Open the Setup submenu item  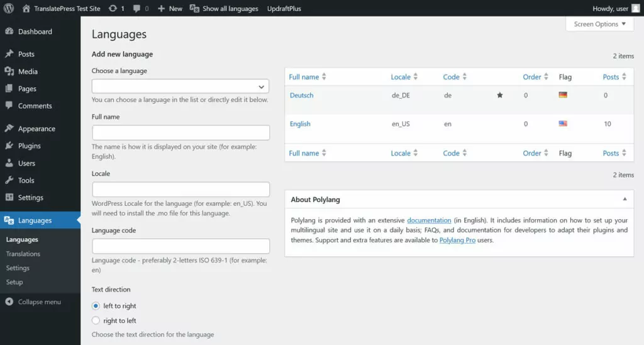pyautogui.click(x=14, y=282)
